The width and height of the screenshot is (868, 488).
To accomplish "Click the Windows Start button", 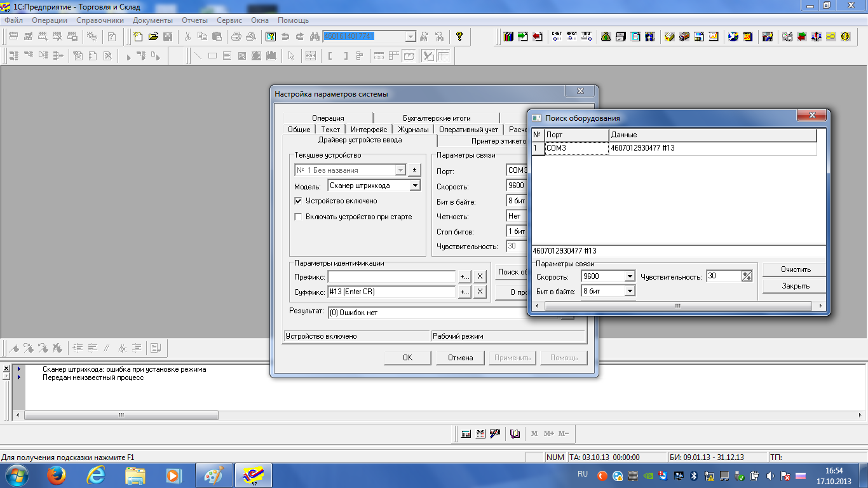I will pos(17,475).
